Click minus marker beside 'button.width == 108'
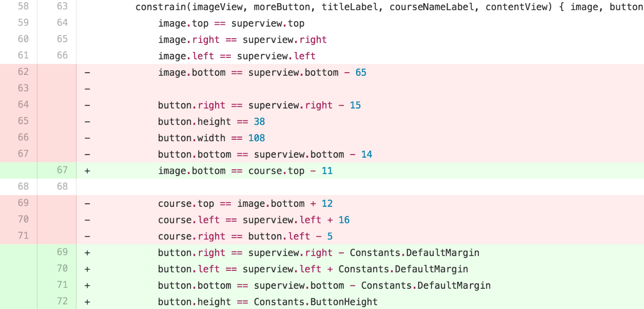 tap(87, 137)
